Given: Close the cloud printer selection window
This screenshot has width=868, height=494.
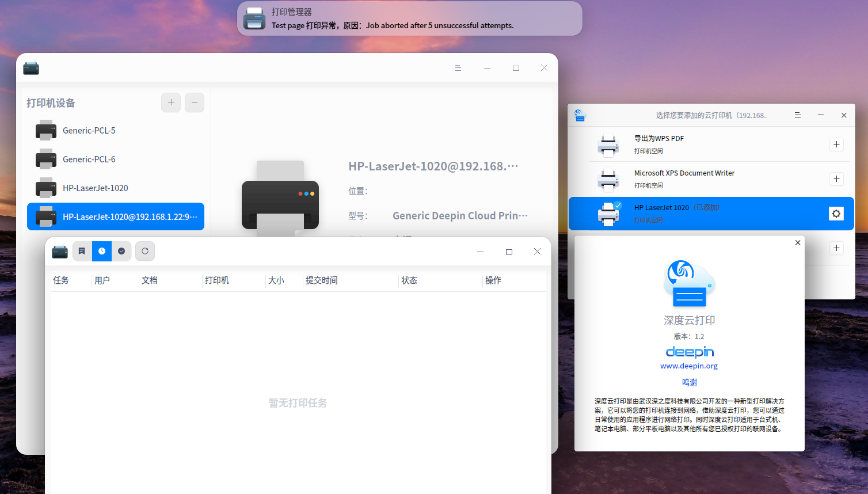Looking at the screenshot, I should pos(844,115).
